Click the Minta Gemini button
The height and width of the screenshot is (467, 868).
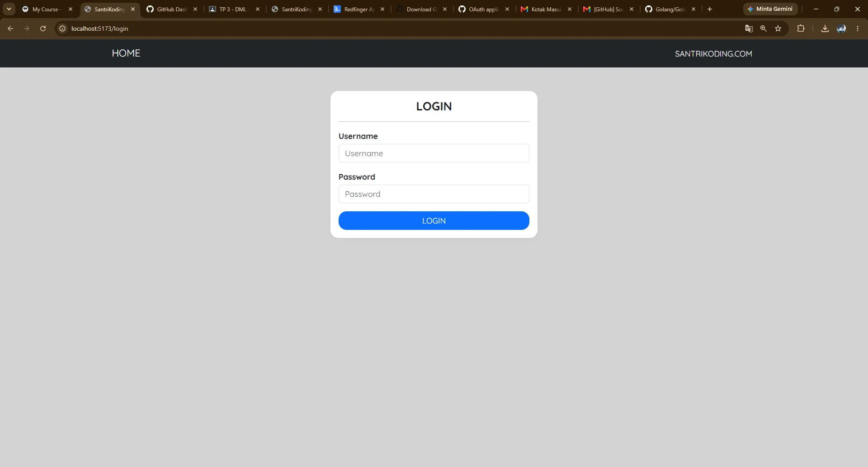coord(770,9)
